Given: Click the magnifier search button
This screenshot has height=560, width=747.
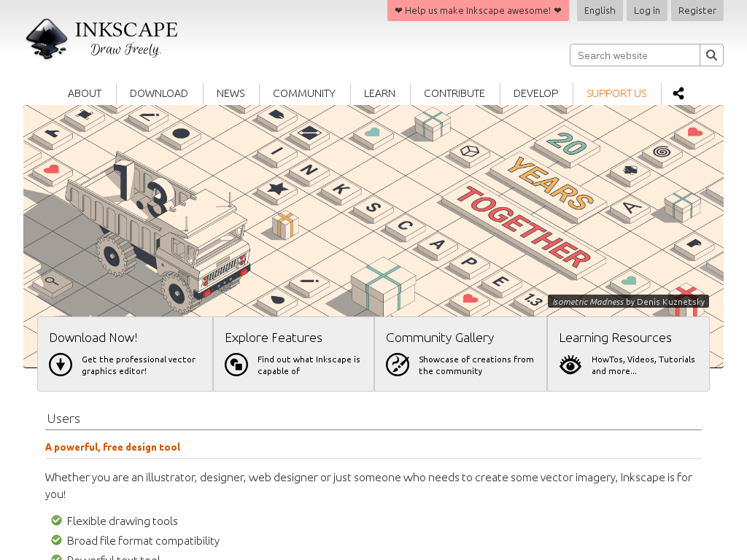Looking at the screenshot, I should coord(711,55).
